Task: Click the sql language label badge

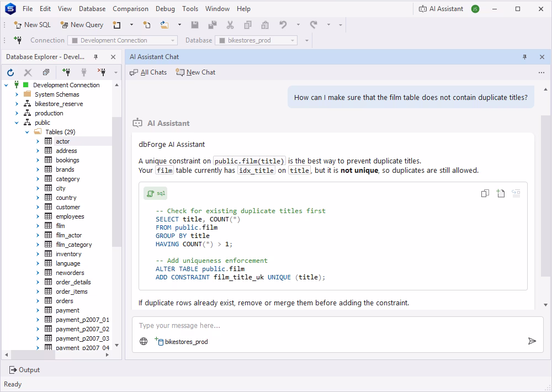Action: (x=155, y=193)
